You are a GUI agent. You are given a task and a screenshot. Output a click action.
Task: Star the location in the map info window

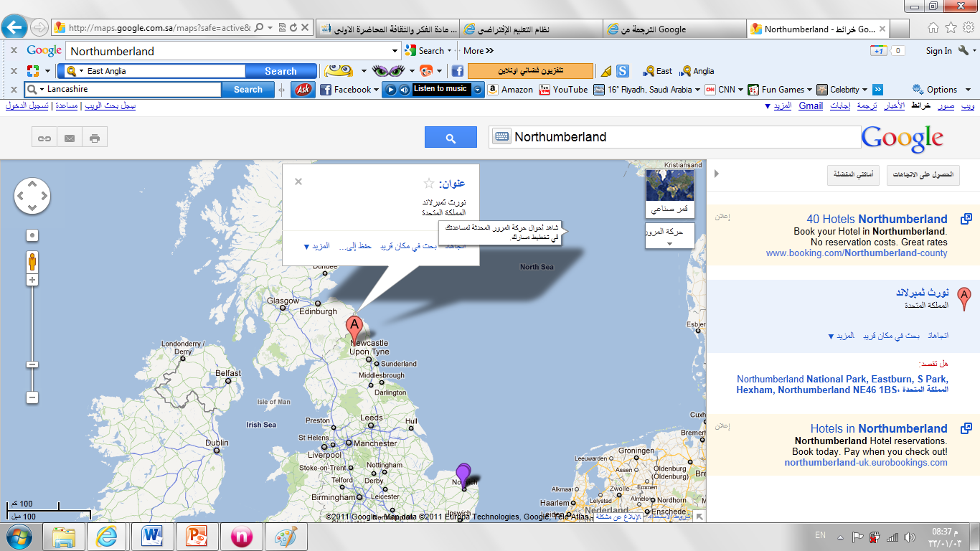(429, 184)
